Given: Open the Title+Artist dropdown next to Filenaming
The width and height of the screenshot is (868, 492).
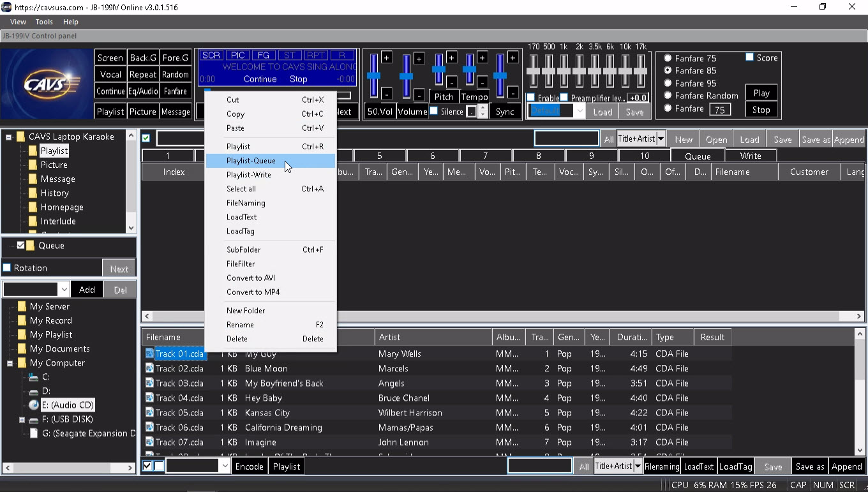Looking at the screenshot, I should 638,466.
